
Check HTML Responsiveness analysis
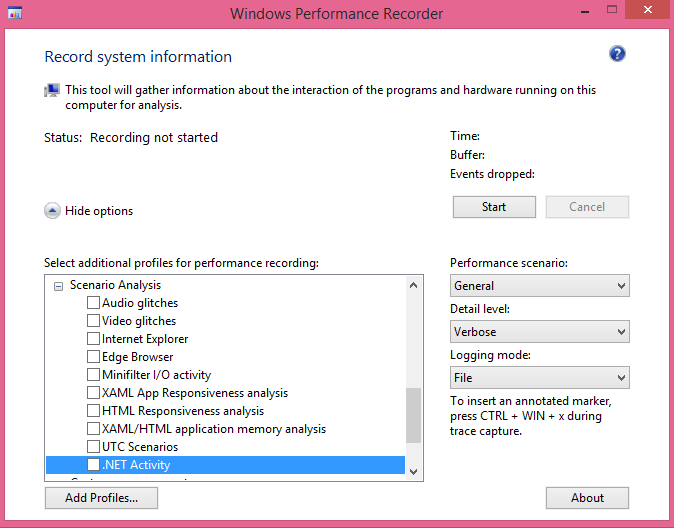[x=93, y=411]
